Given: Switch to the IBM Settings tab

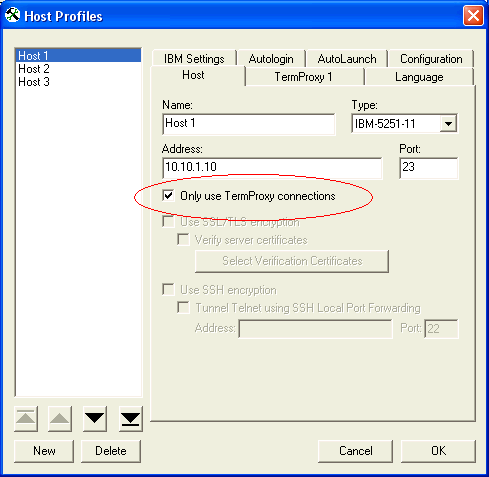Looking at the screenshot, I should click(194, 59).
